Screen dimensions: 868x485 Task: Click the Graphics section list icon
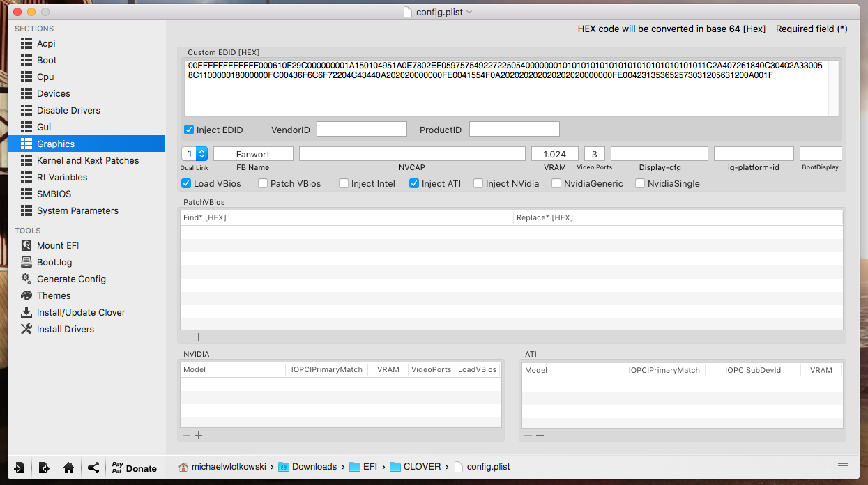(26, 144)
